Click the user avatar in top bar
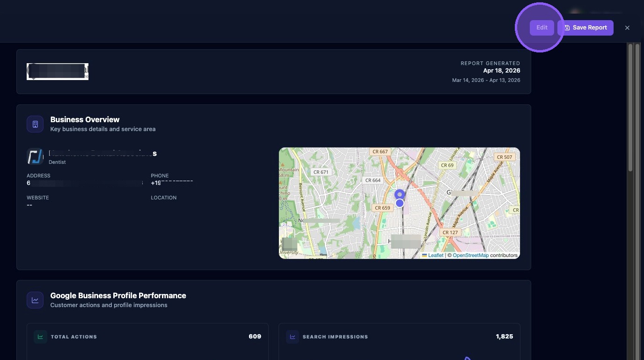 [576, 13]
